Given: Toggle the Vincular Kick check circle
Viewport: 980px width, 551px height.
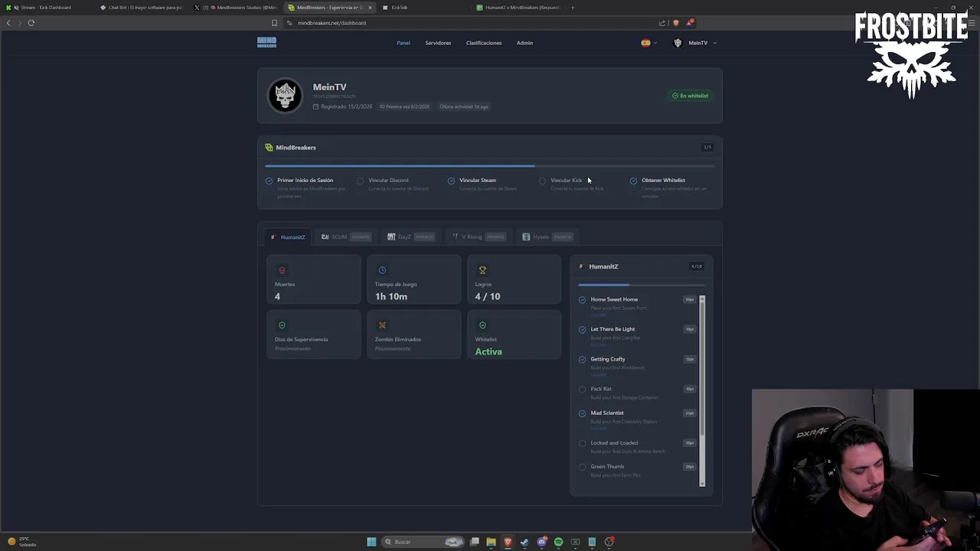Looking at the screenshot, I should tap(542, 181).
